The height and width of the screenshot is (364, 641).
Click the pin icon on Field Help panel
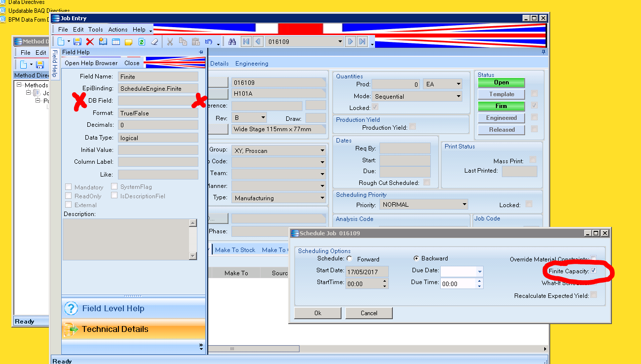click(x=201, y=52)
